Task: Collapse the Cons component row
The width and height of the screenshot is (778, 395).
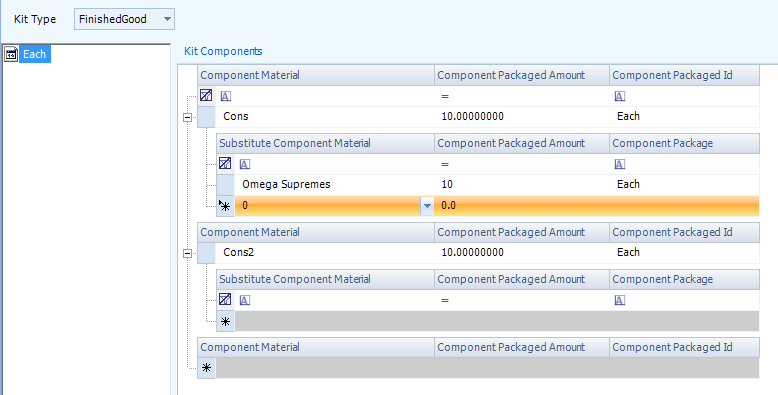Action: coord(188,118)
